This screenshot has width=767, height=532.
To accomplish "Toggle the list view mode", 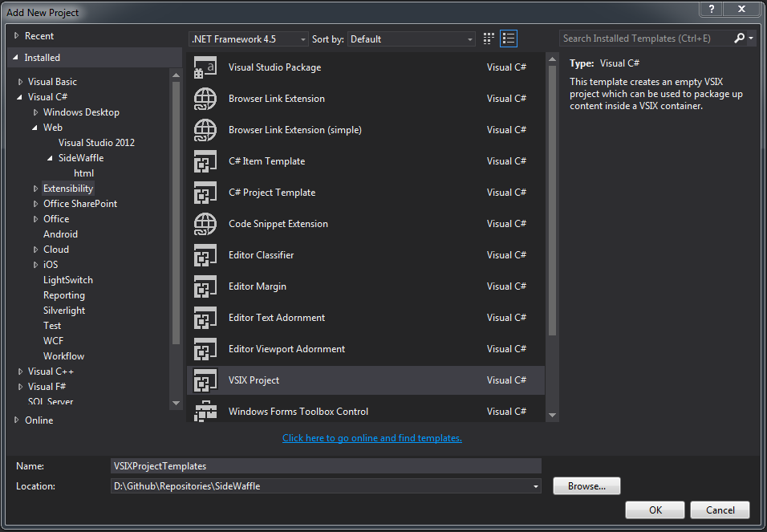I will [508, 38].
